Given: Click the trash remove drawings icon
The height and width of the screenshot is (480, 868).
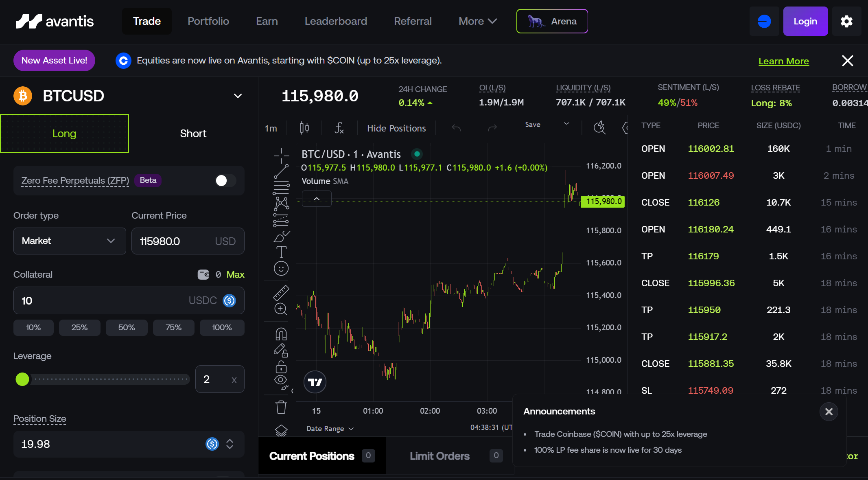Looking at the screenshot, I should tap(281, 407).
